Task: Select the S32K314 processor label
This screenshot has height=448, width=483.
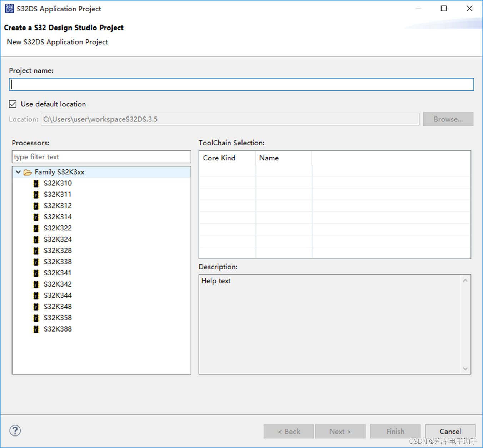Action: click(58, 217)
